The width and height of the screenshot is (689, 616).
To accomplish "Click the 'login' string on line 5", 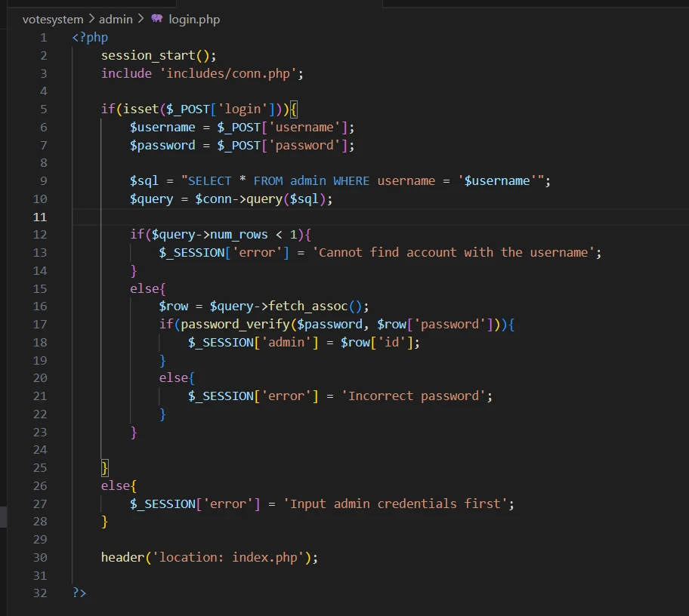I will [x=243, y=109].
